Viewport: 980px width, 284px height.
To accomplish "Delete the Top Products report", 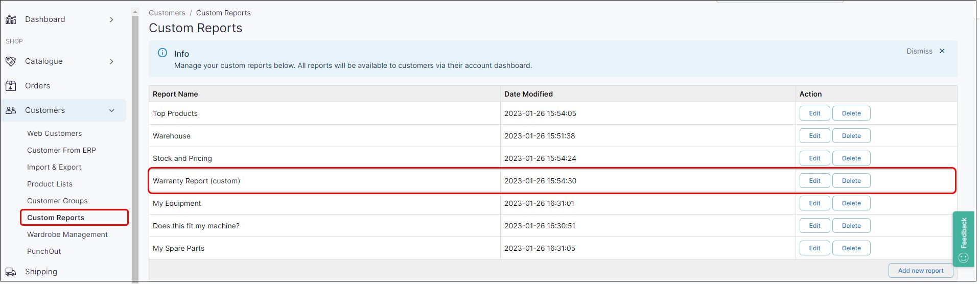I will pyautogui.click(x=851, y=113).
